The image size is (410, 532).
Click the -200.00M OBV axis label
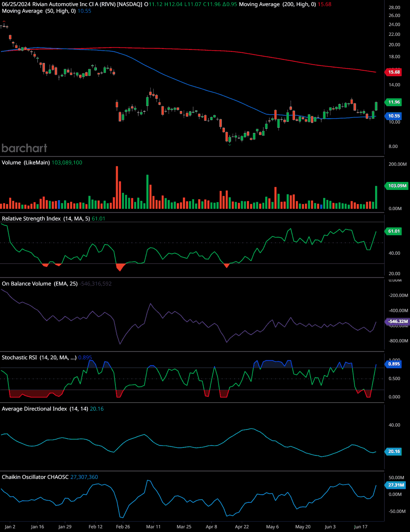pos(398,295)
